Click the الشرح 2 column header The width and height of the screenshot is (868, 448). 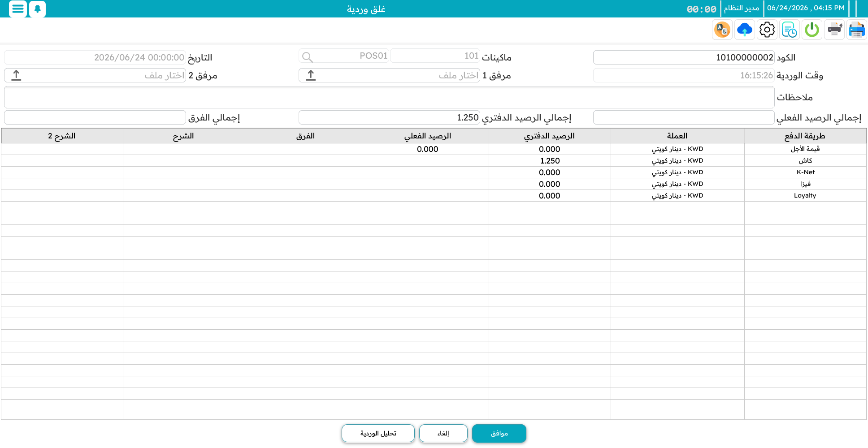click(62, 136)
